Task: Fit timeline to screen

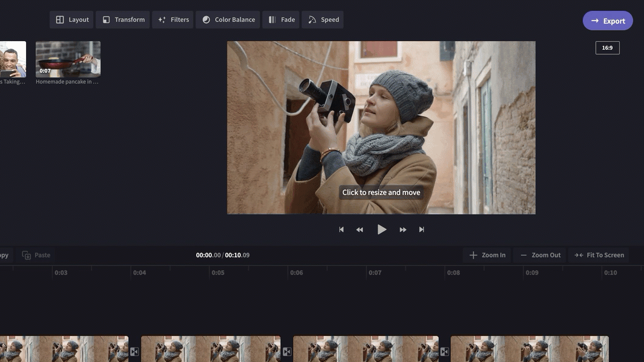Action: [599, 255]
